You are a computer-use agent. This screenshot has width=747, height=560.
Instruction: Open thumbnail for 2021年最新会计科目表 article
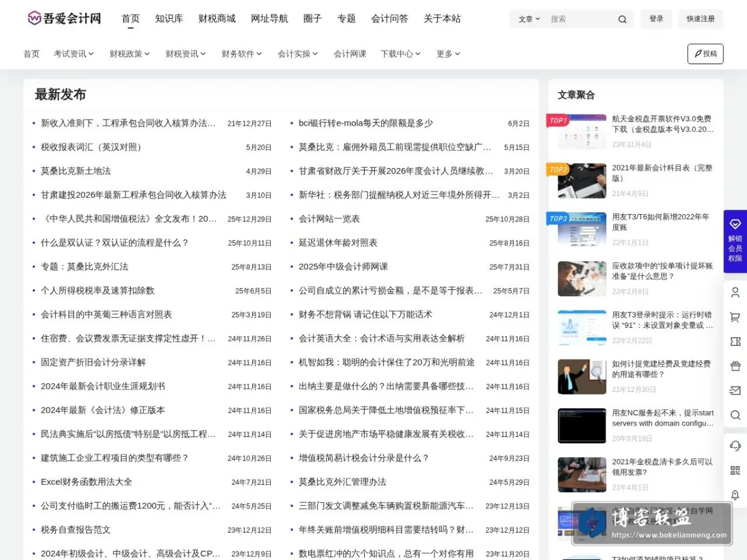tap(582, 181)
